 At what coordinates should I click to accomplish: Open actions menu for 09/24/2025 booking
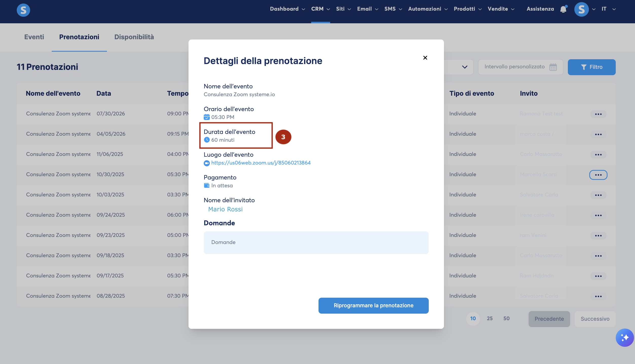click(x=598, y=215)
